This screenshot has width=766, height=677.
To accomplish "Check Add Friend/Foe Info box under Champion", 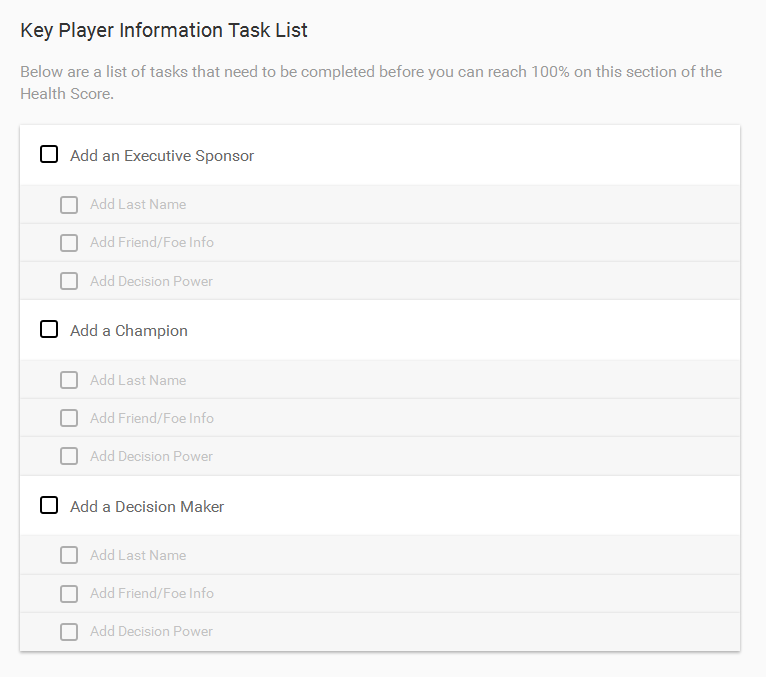I will pos(69,418).
